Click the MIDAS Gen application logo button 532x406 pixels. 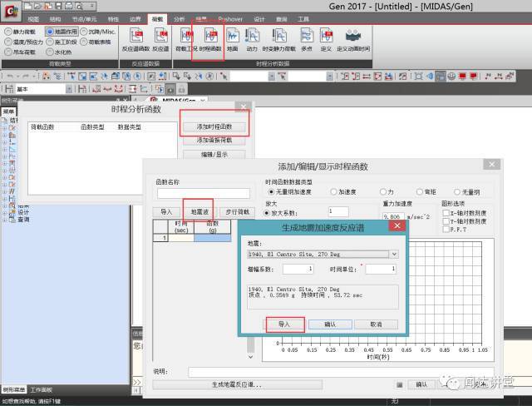point(11,12)
